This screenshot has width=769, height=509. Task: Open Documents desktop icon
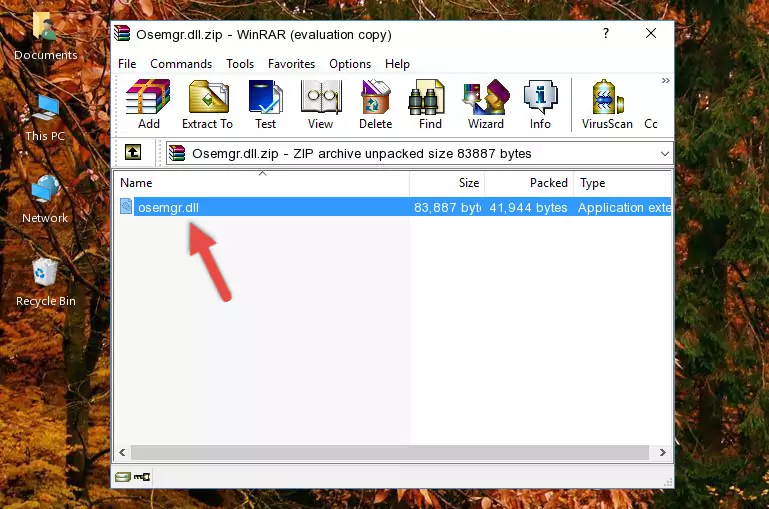(46, 37)
